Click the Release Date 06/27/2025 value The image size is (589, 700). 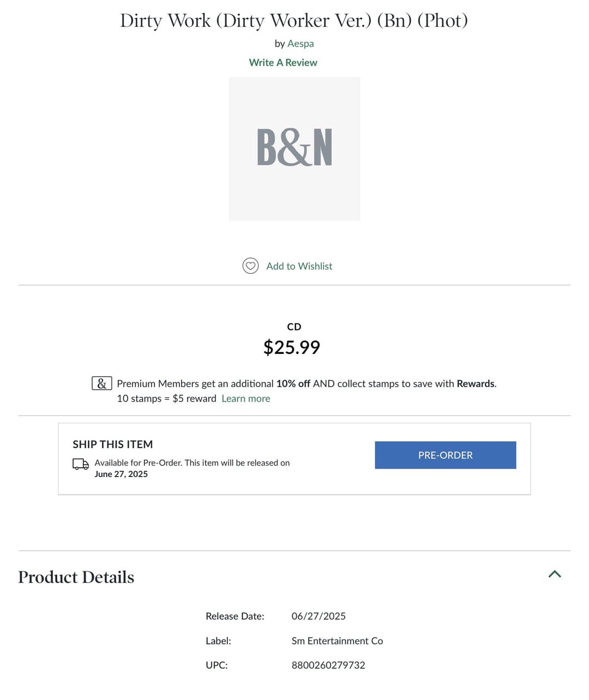[318, 616]
